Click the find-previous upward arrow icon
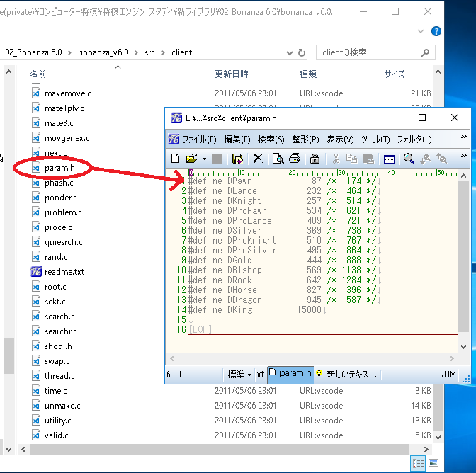476x473 pixels. pos(441,159)
